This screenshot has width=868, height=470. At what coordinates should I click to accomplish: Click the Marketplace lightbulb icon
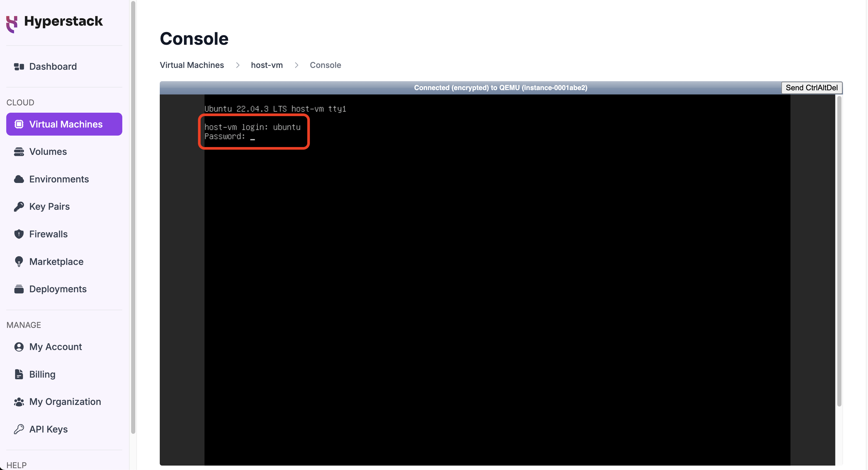(19, 262)
